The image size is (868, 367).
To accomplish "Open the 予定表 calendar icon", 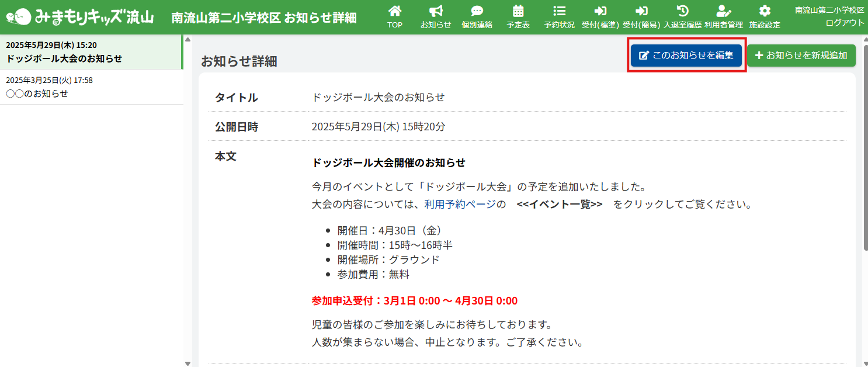I will [x=518, y=12].
